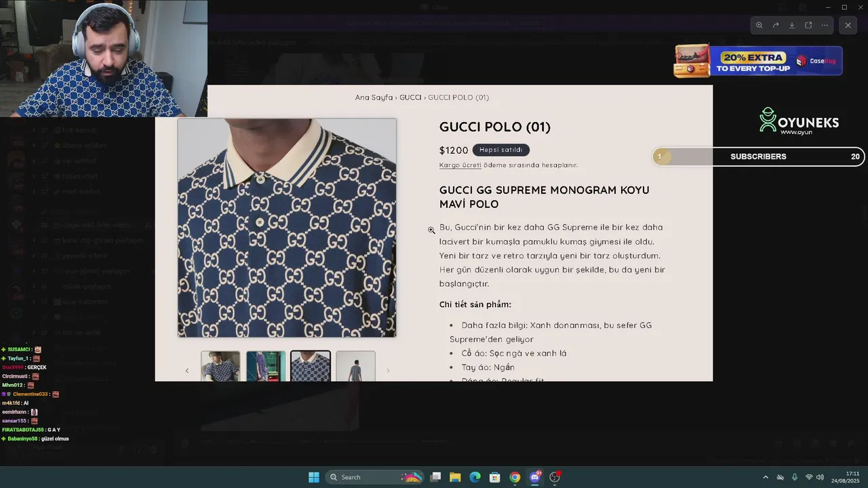868x488 pixels.
Task: Click the microphone tray icon
Action: (x=795, y=477)
